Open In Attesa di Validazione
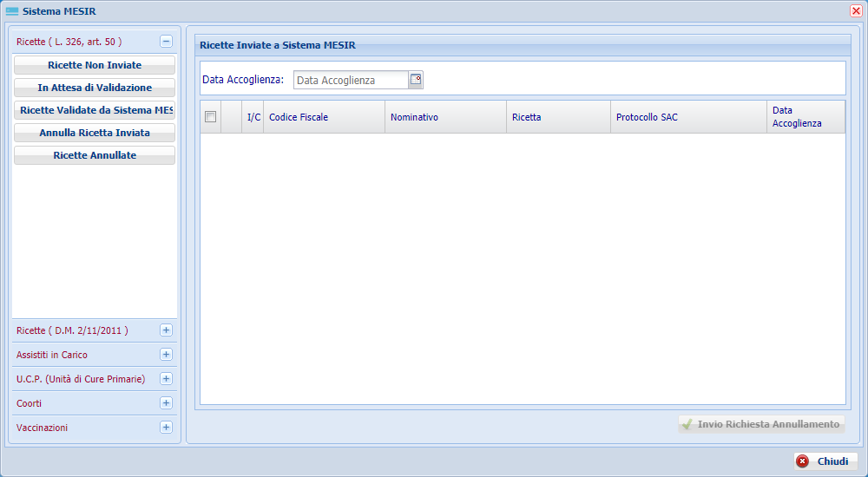Viewport: 868px width, 477px height. click(95, 88)
